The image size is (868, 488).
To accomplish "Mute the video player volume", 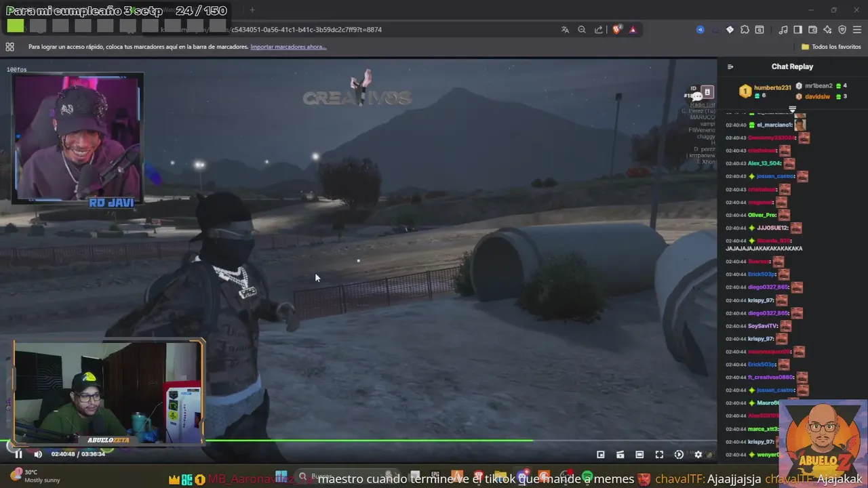I will 38,454.
